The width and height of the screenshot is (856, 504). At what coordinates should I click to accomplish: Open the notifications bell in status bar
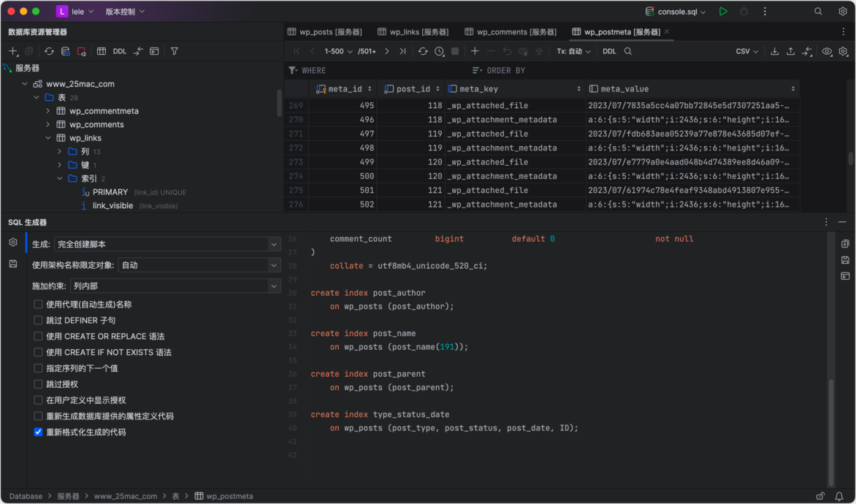(839, 497)
